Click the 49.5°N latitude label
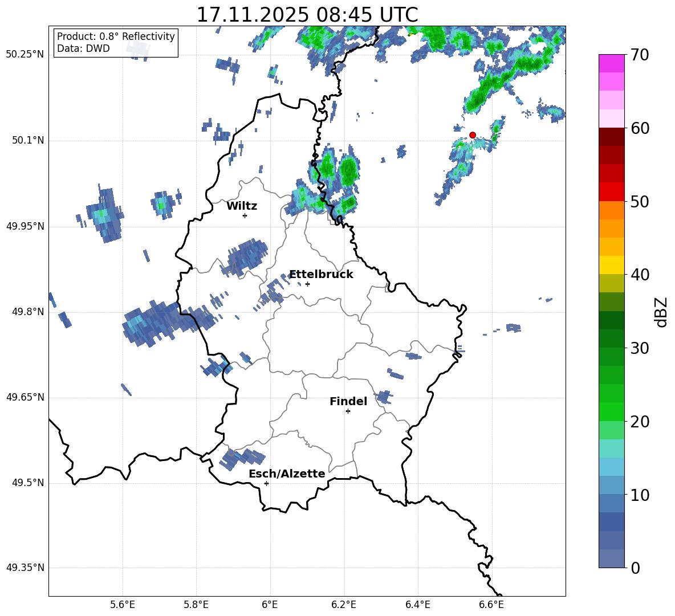This screenshot has height=616, width=675. [x=28, y=483]
